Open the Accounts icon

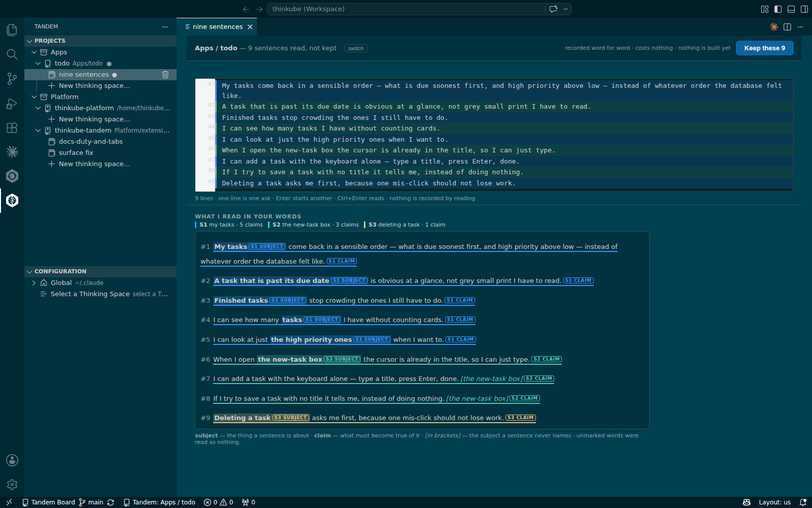[12, 460]
